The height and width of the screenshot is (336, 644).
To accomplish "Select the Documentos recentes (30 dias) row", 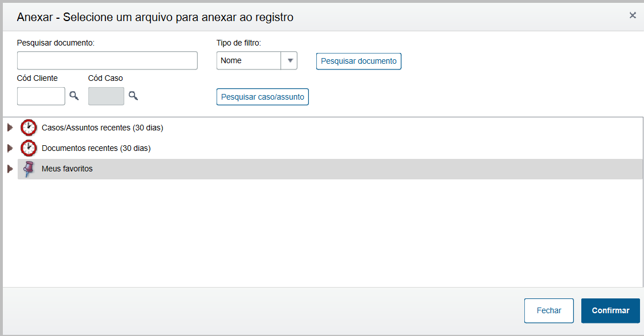I will click(x=96, y=148).
